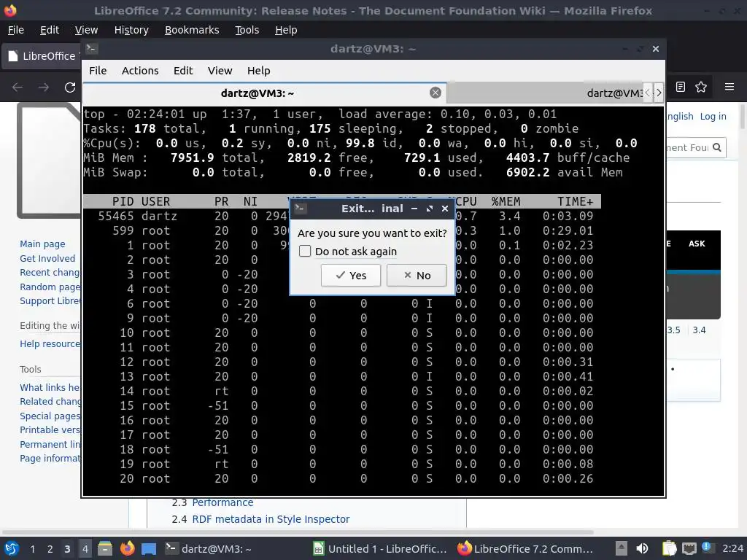The width and height of the screenshot is (747, 560).
Task: Switch to workspace 4 in the panel
Action: coord(85,549)
